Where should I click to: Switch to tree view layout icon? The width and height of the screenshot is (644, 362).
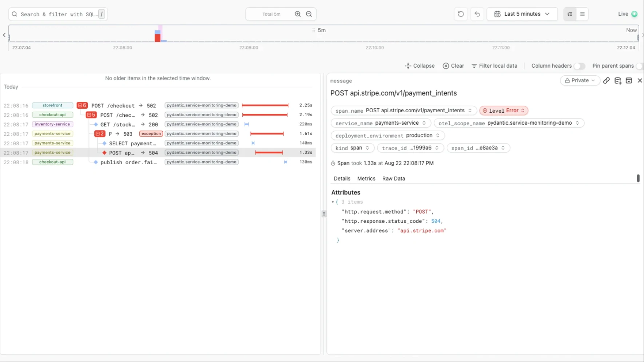570,14
